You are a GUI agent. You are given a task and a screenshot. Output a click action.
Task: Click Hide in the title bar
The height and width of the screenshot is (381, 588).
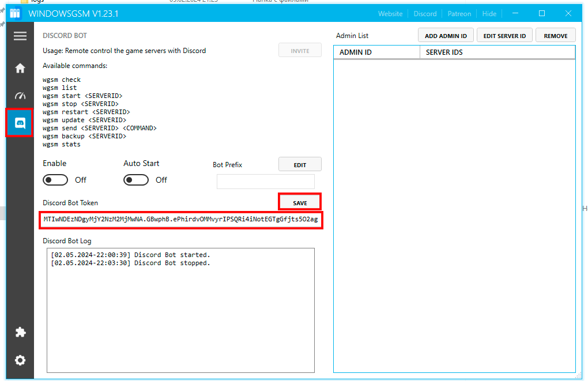click(489, 14)
